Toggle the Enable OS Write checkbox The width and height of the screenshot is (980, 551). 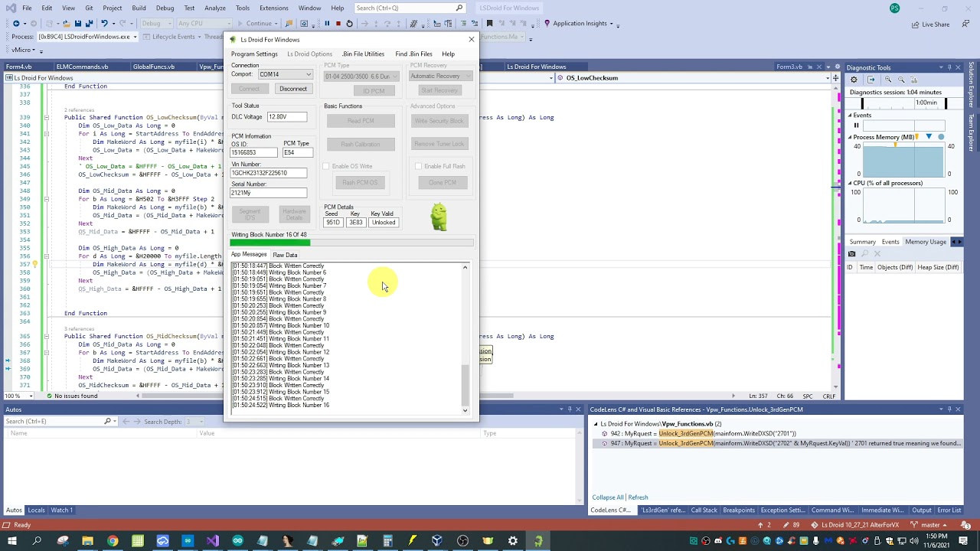click(326, 166)
